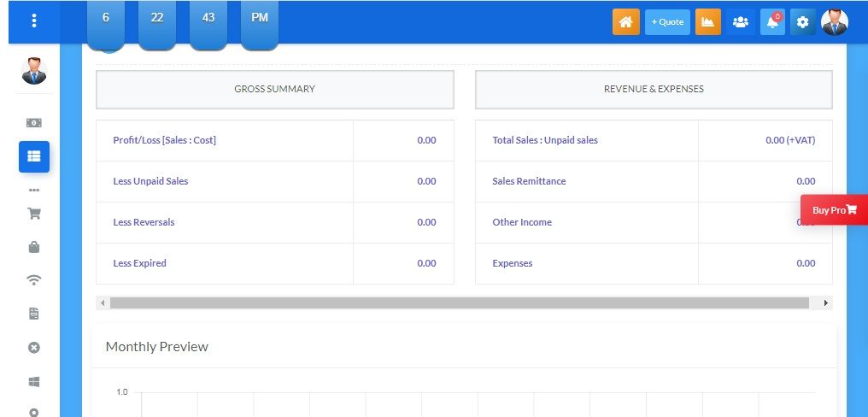This screenshot has height=417, width=868.
Task: Click the shopping cart sidebar icon
Action: (x=34, y=214)
